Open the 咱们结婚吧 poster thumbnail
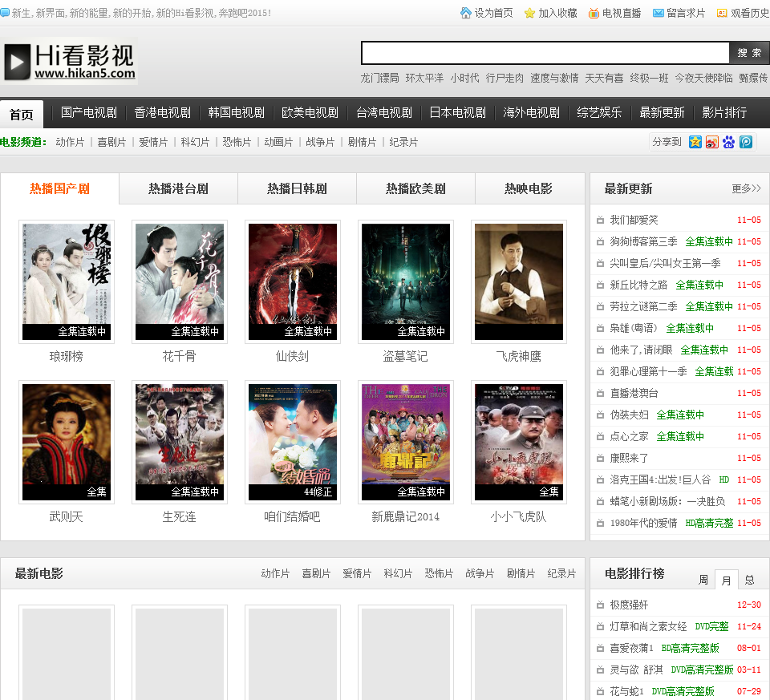 tap(293, 443)
